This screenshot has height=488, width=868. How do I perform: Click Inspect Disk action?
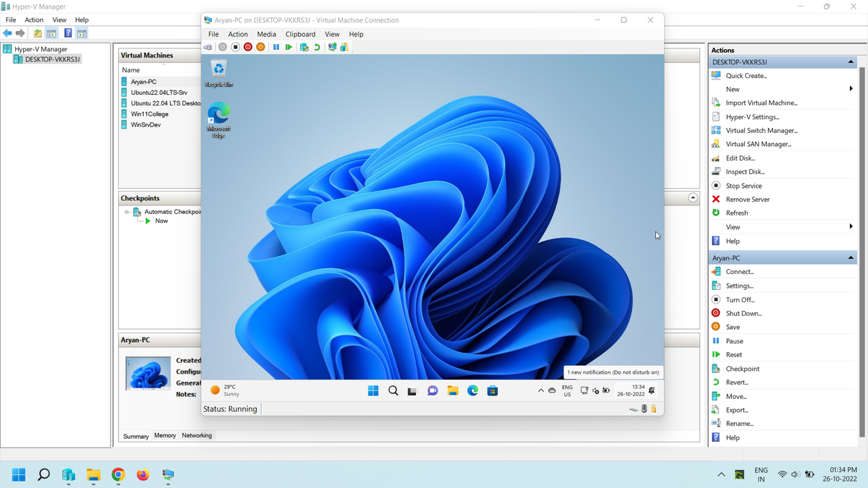(745, 171)
